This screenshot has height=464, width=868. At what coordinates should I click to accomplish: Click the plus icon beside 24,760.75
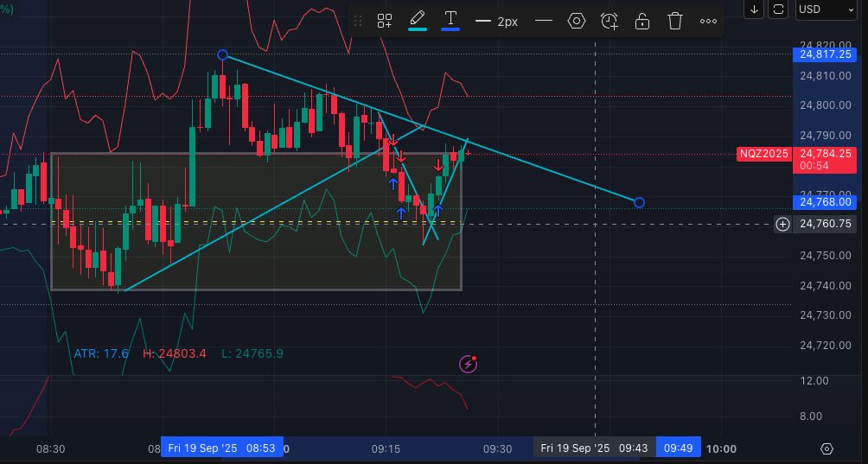tap(782, 224)
